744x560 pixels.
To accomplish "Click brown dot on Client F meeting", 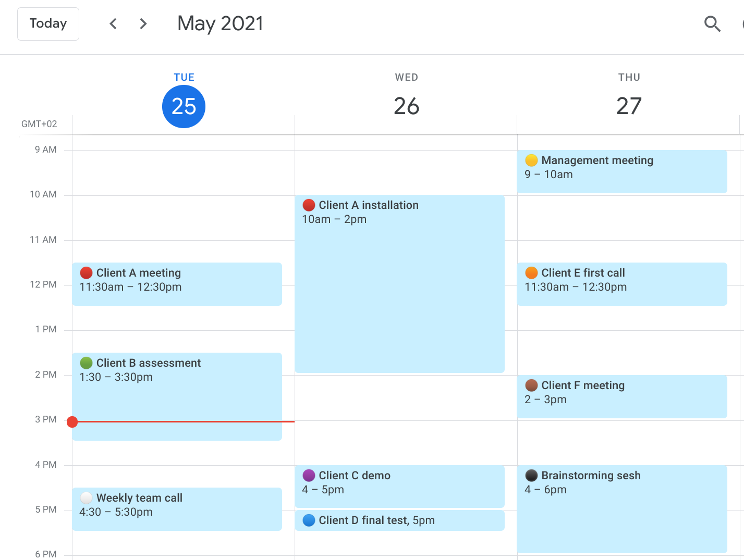I will pyautogui.click(x=531, y=385).
